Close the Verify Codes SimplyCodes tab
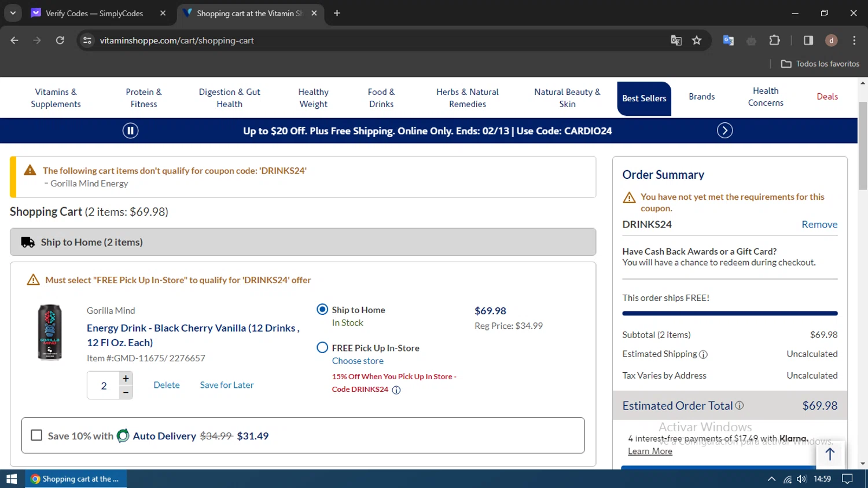 (x=163, y=13)
